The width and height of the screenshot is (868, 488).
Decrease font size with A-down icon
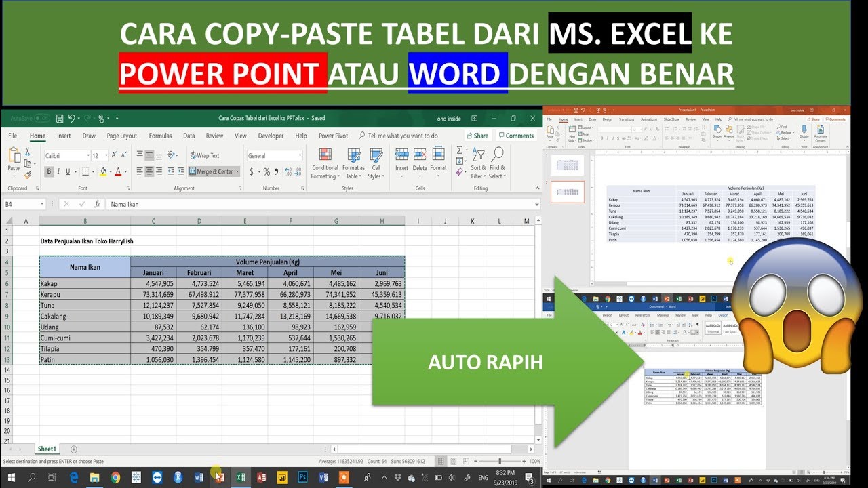(124, 155)
